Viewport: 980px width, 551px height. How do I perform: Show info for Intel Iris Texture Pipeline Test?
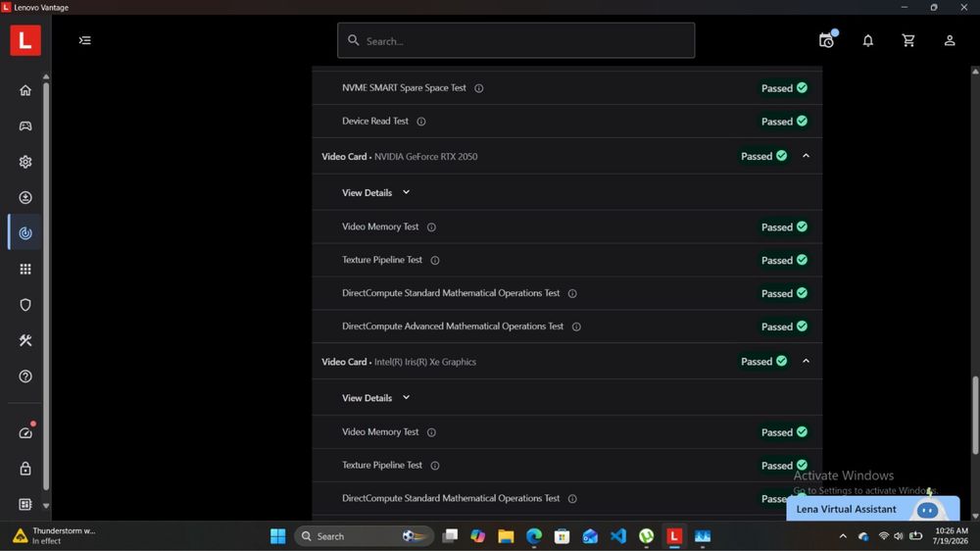(435, 466)
